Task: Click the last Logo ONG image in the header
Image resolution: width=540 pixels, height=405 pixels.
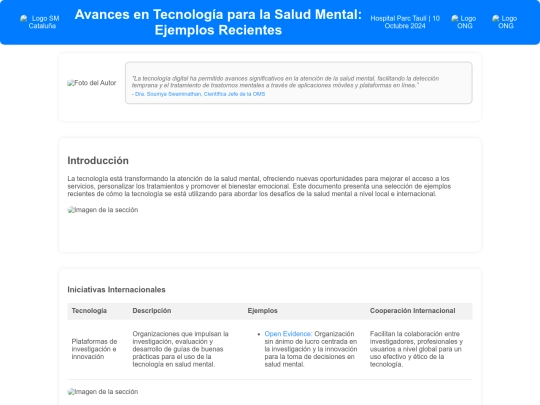Action: (x=505, y=22)
